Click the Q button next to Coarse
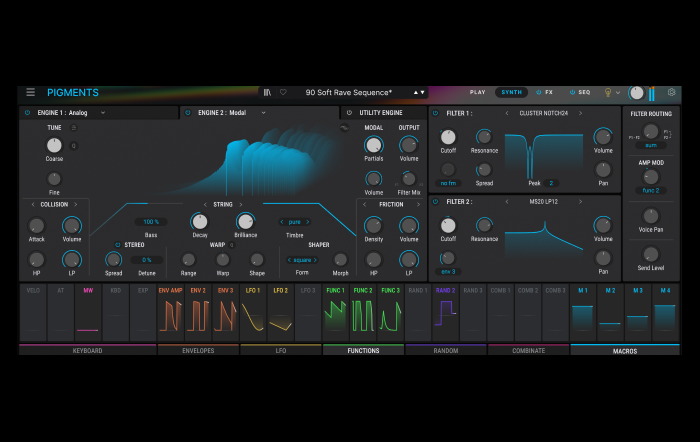This screenshot has width=700, height=442. click(x=74, y=146)
